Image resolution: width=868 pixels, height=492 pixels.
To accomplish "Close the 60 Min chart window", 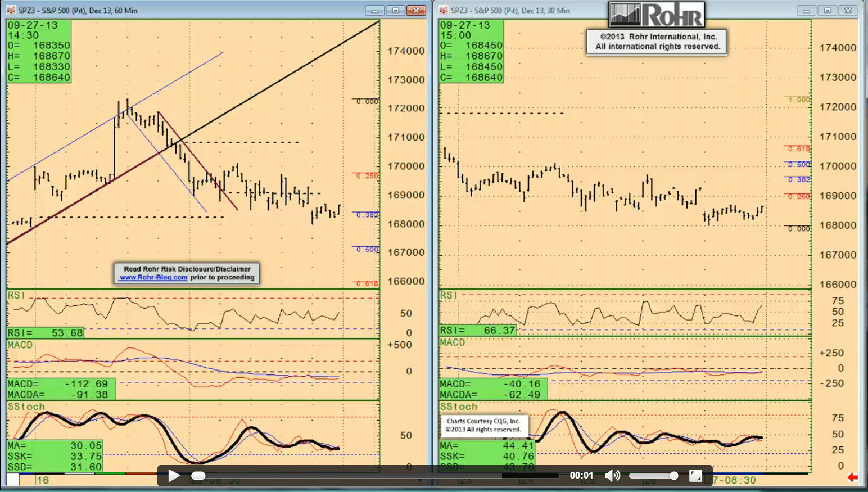I will (416, 11).
